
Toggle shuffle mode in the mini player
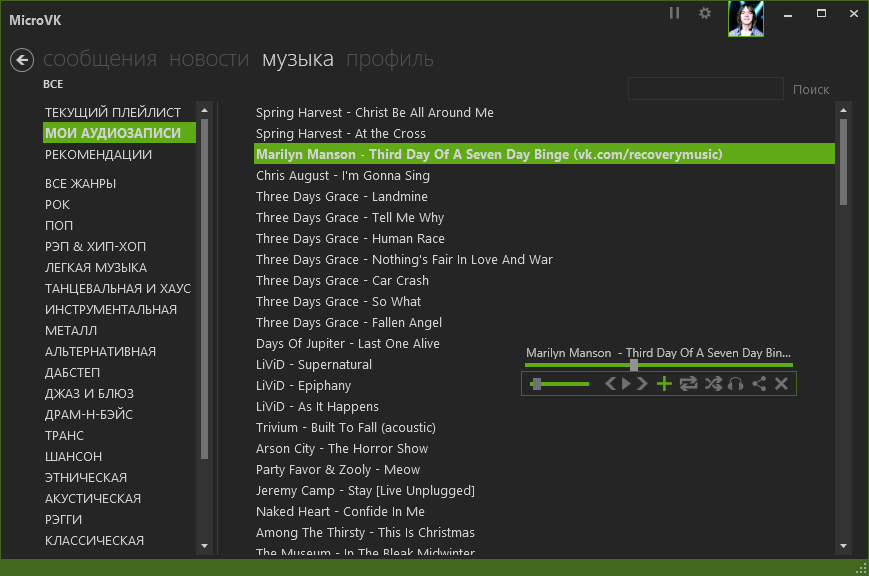coord(713,384)
